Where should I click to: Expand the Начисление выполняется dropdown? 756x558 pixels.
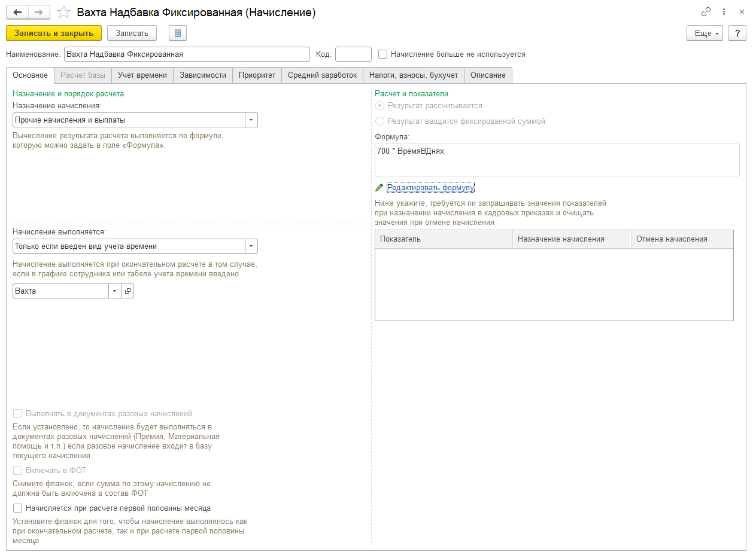tap(251, 246)
